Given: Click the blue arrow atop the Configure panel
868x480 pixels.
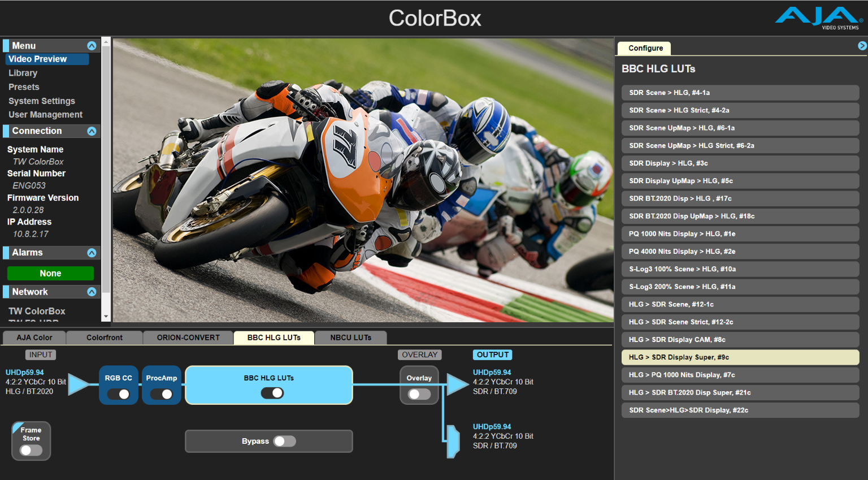Looking at the screenshot, I should coord(861,45).
